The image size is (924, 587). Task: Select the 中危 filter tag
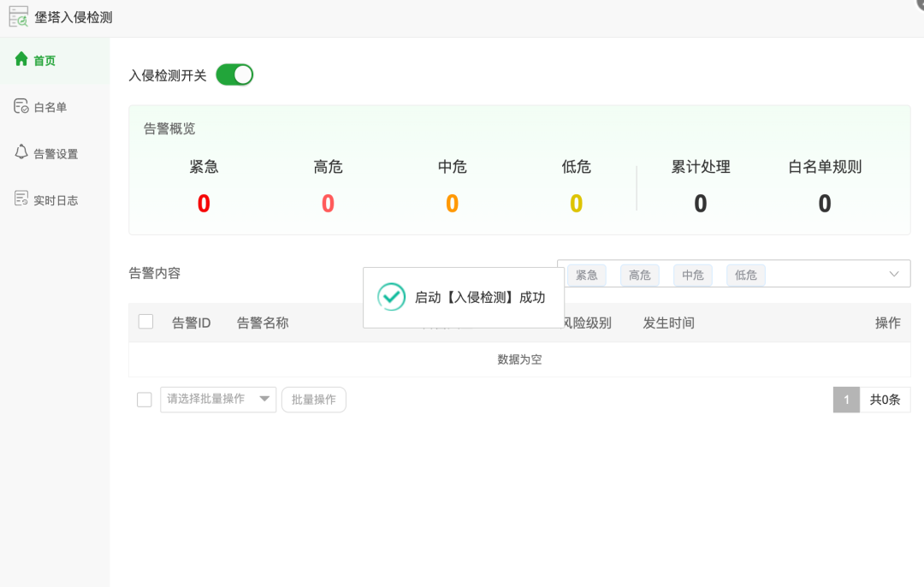693,275
